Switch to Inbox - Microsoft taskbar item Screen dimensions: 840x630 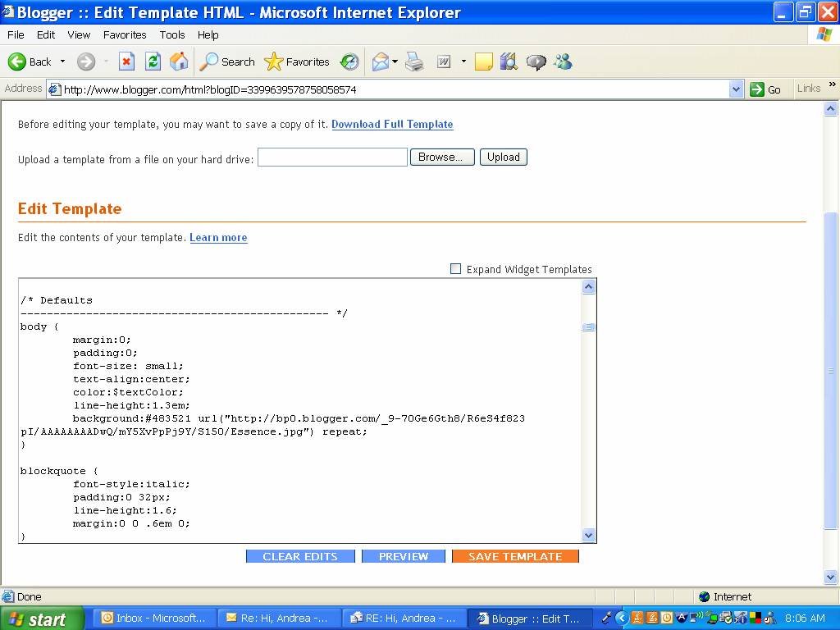point(154,619)
